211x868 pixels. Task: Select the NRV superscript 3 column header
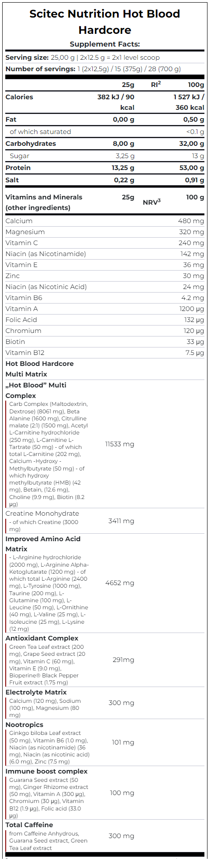(x=152, y=202)
